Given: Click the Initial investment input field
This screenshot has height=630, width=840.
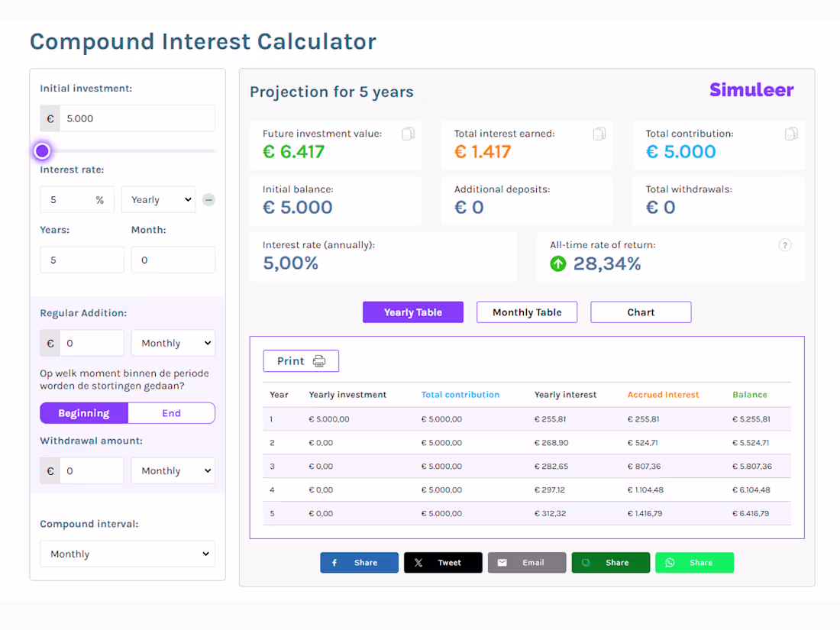Looking at the screenshot, I should click(137, 118).
